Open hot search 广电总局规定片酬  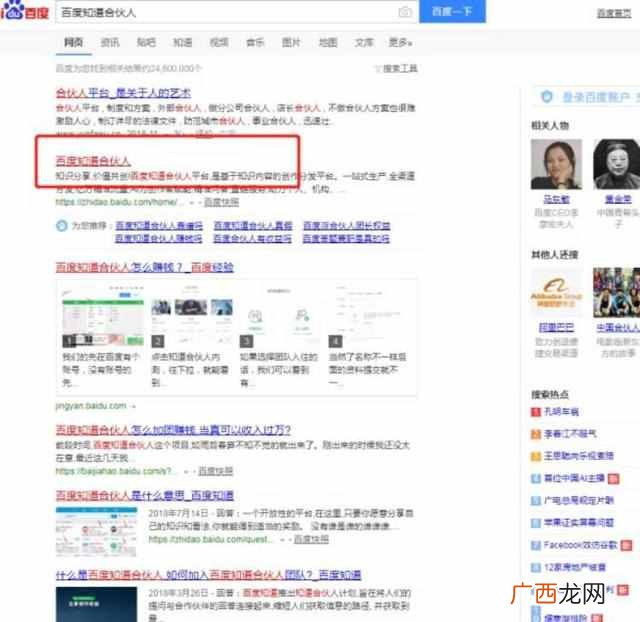coord(579,500)
